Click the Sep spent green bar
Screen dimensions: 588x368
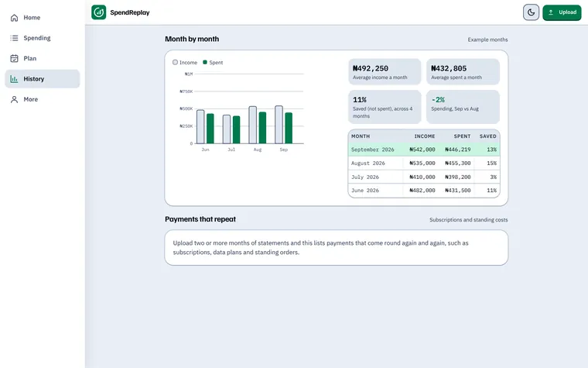click(x=289, y=128)
